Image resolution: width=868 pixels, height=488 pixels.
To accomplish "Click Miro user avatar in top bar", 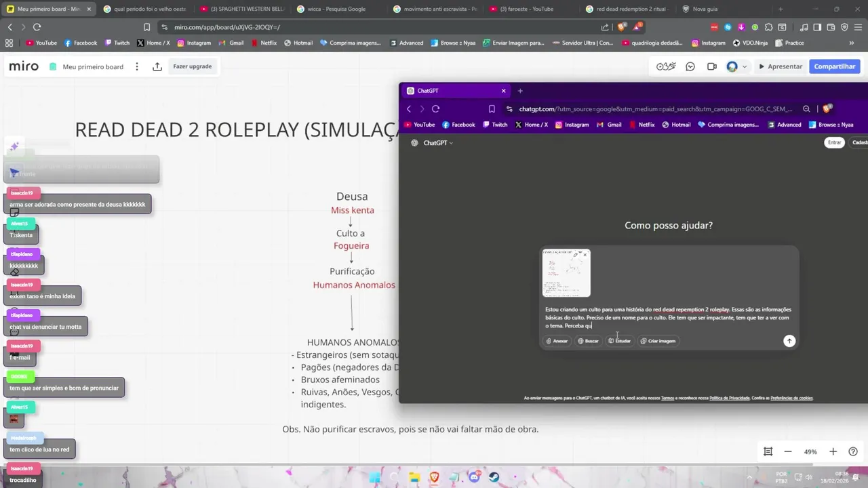I will [x=732, y=66].
